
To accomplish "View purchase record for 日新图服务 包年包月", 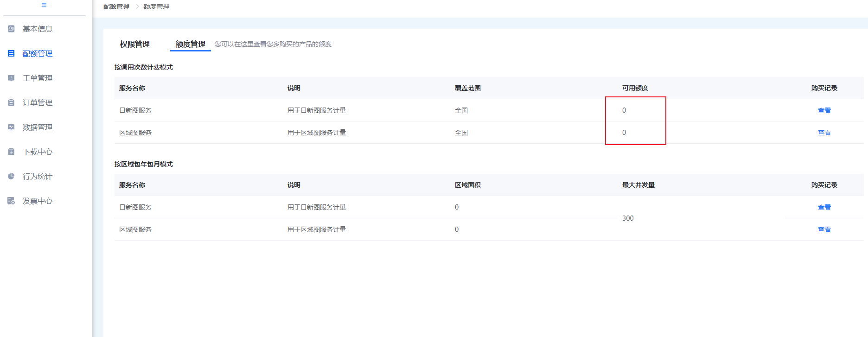I will pyautogui.click(x=824, y=207).
